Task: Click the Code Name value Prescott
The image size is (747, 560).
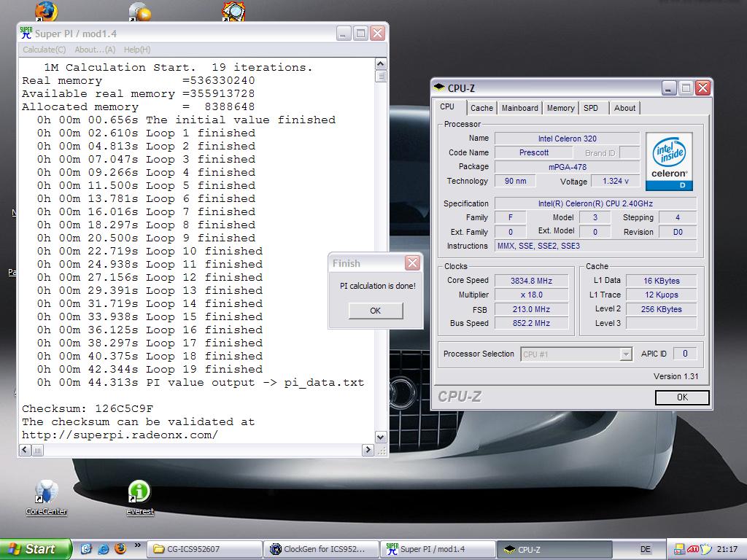Action: (533, 152)
